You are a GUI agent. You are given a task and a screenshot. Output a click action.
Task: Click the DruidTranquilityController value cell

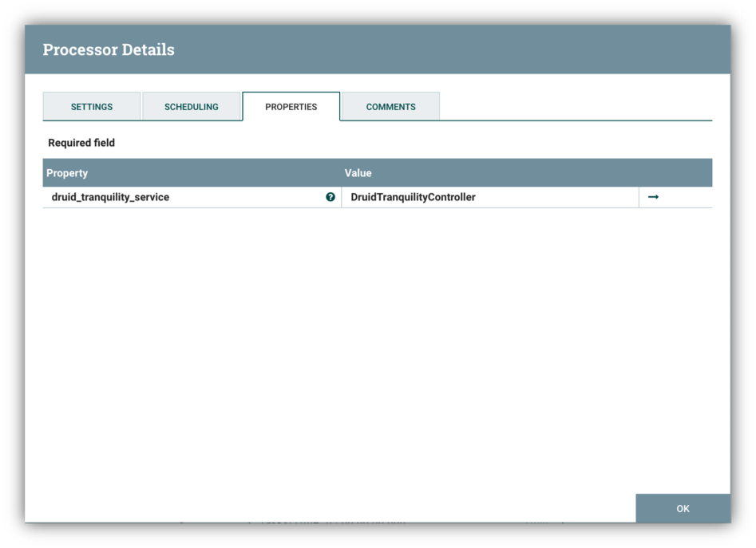[490, 197]
